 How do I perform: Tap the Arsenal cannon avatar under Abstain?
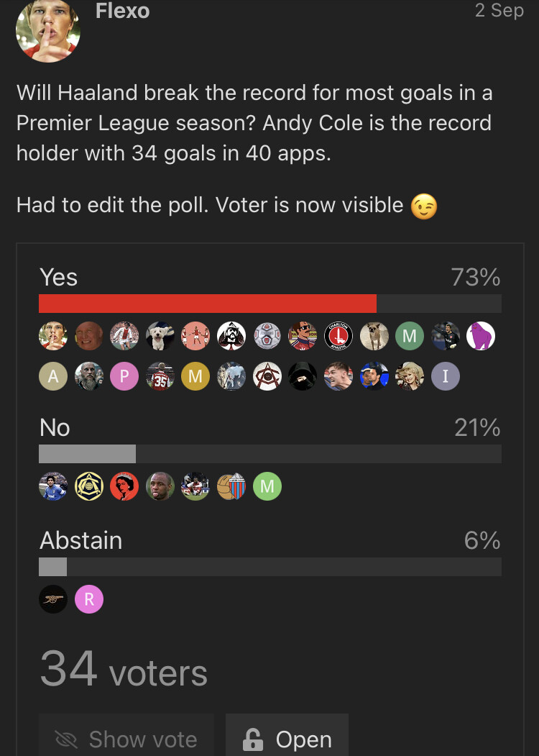click(x=53, y=599)
